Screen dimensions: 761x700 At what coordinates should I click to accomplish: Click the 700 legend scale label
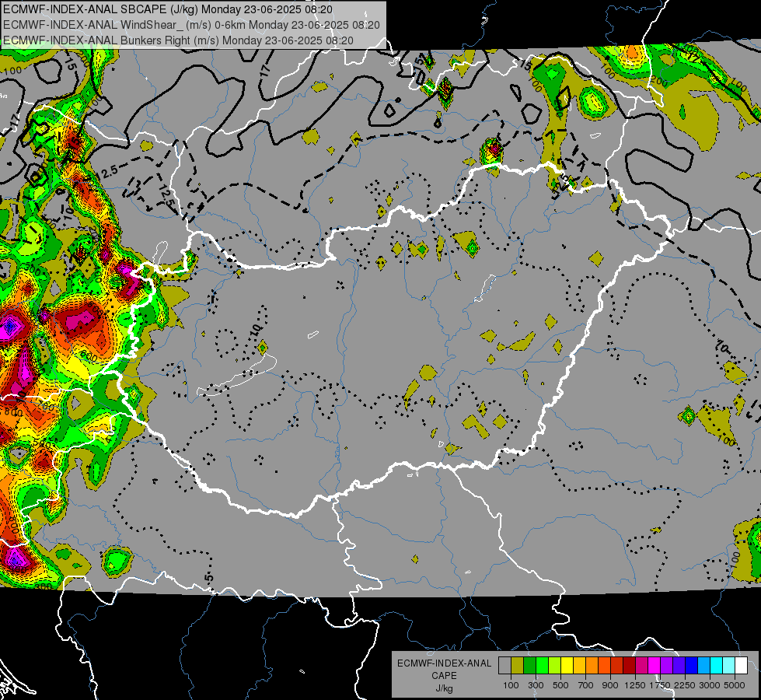(586, 685)
